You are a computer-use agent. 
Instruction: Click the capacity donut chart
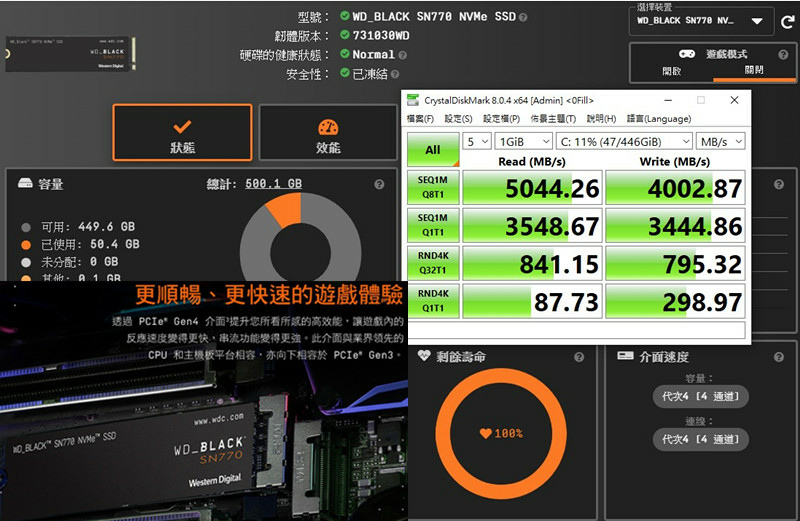pos(301,239)
